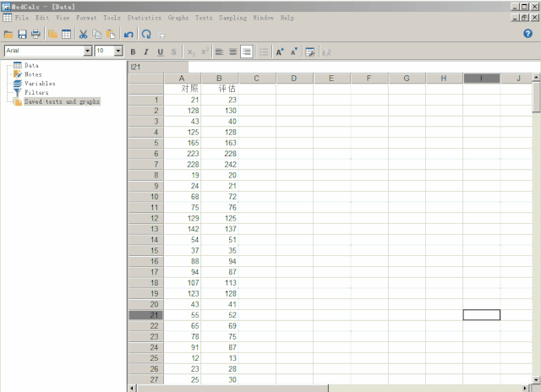Click the Undo arrow icon
541x392 pixels.
click(x=128, y=34)
